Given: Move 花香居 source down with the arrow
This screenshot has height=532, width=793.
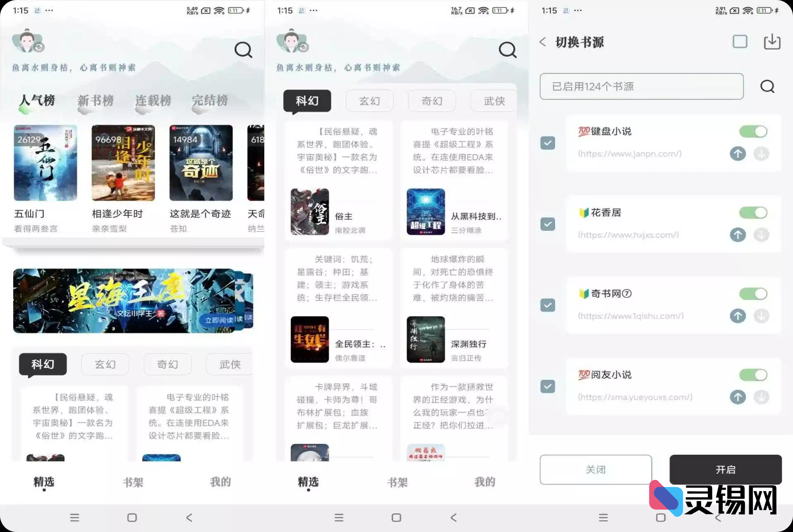Looking at the screenshot, I should pyautogui.click(x=761, y=235).
